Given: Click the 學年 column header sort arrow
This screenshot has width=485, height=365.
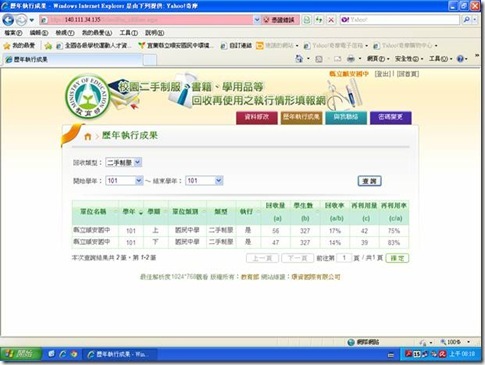Looking at the screenshot, I should [141, 212].
